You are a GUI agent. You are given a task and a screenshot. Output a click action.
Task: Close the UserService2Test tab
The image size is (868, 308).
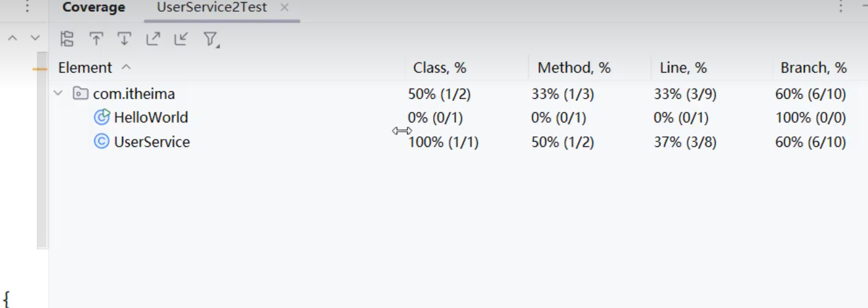click(284, 8)
